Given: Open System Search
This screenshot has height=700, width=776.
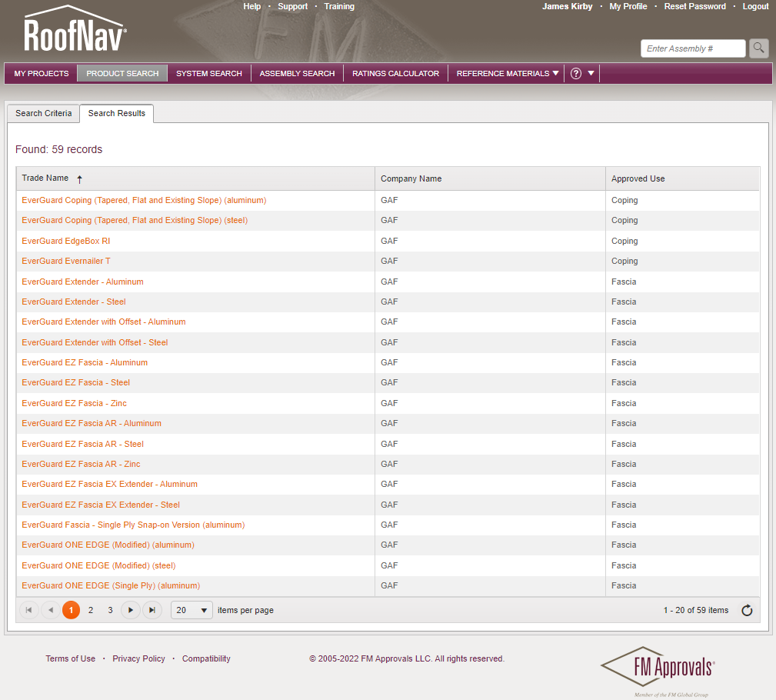Looking at the screenshot, I should pos(209,73).
